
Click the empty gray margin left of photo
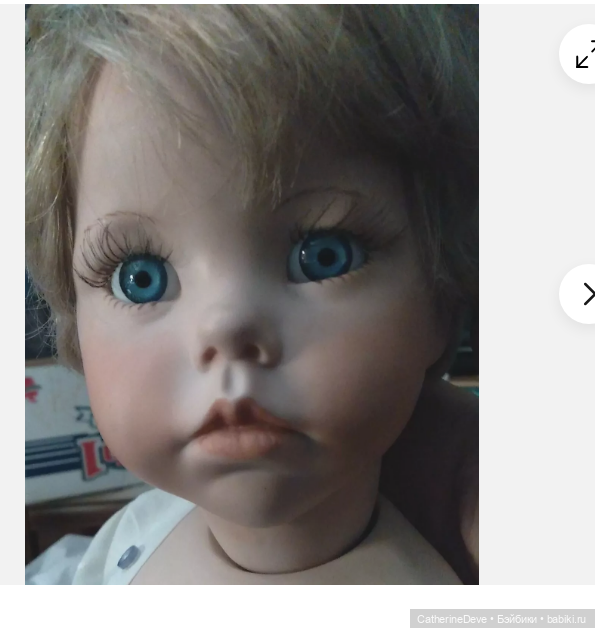pos(12,294)
